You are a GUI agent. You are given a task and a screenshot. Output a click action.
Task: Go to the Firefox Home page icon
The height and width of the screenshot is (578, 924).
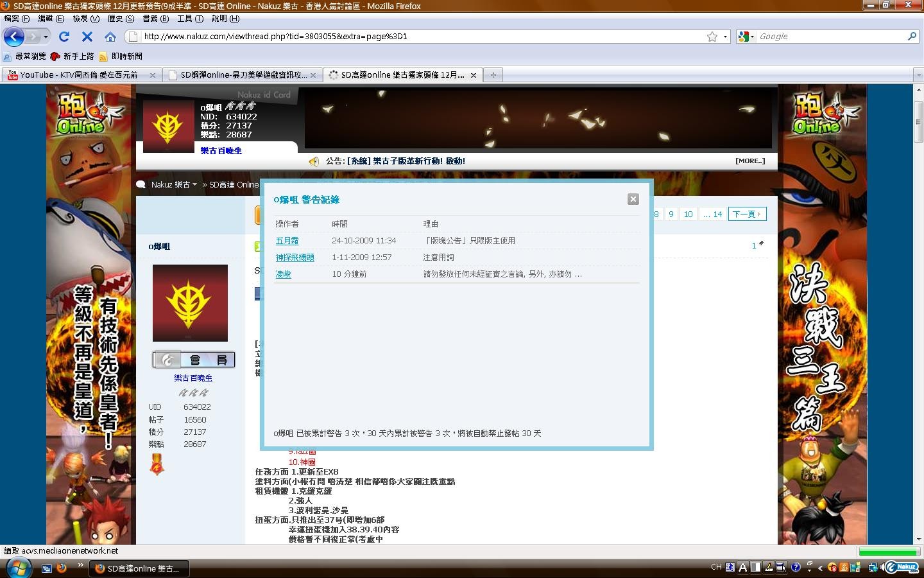pyautogui.click(x=110, y=37)
